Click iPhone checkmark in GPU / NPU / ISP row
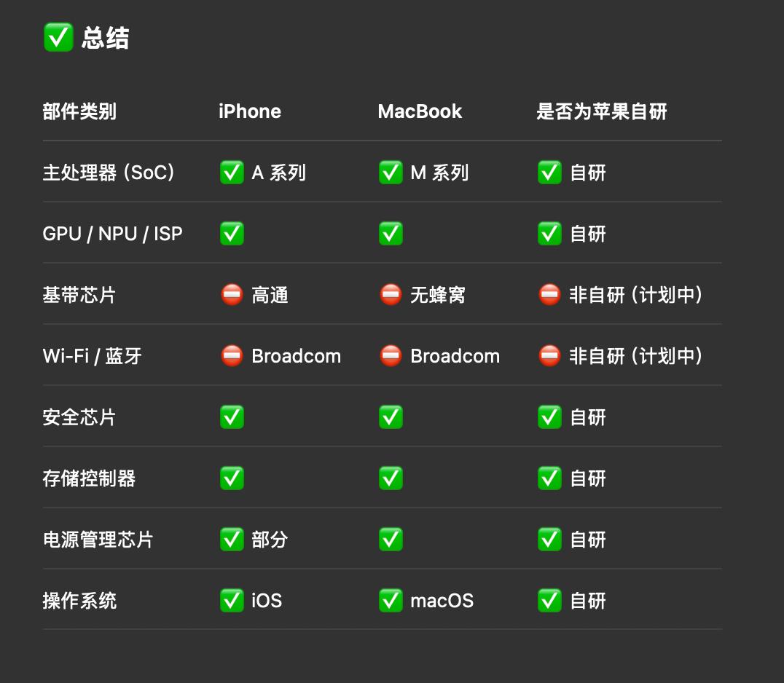 pos(232,234)
